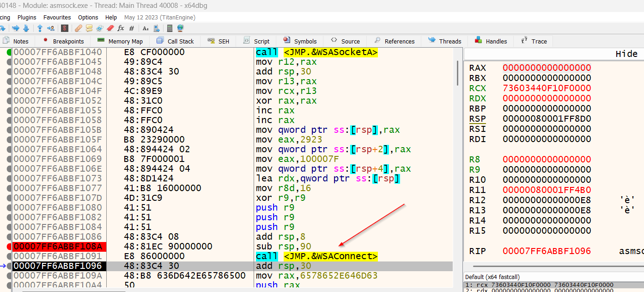Click the Default (x64 fastcall) calling convention label

click(x=492, y=277)
